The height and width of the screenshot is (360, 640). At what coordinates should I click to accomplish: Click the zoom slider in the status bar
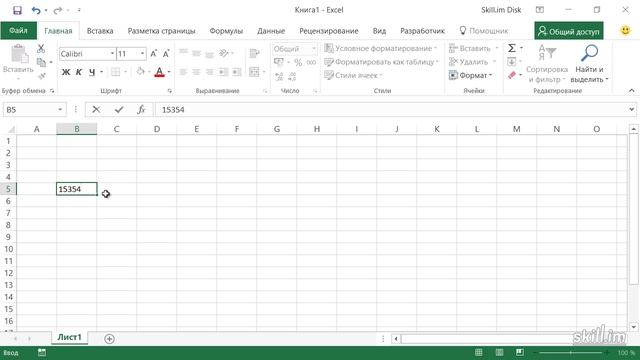(570, 352)
